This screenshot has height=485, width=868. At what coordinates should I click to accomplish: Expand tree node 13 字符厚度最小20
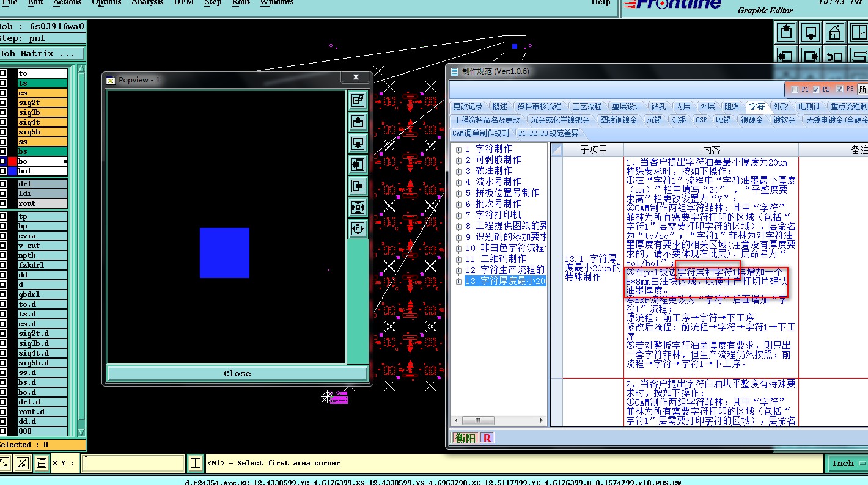459,281
